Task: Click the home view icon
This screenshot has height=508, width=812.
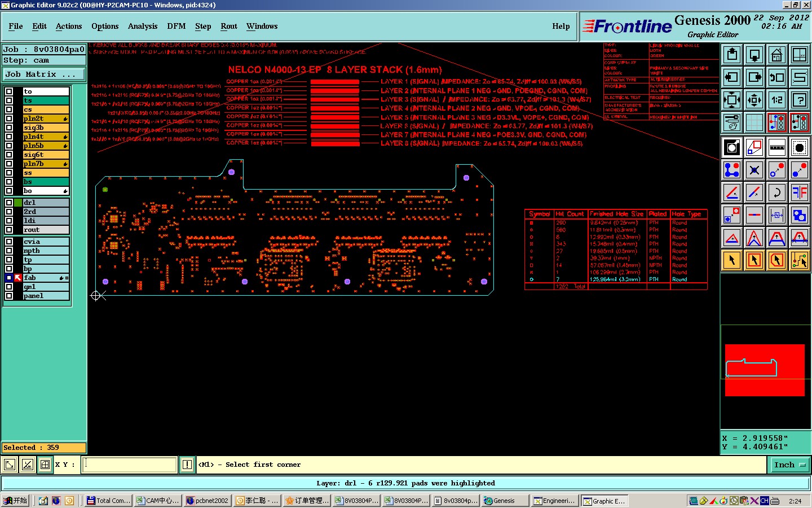Action: pyautogui.click(x=777, y=55)
